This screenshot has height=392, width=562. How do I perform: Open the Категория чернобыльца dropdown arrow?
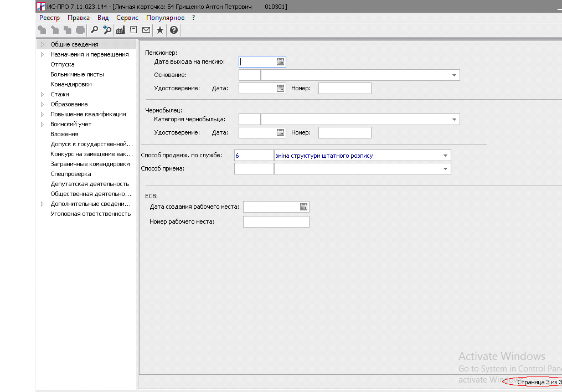tap(454, 120)
